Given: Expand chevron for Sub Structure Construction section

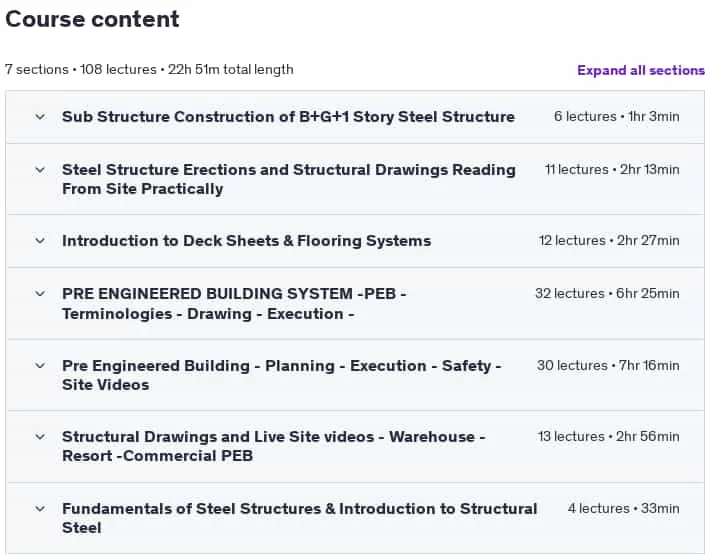Looking at the screenshot, I should pos(40,116).
